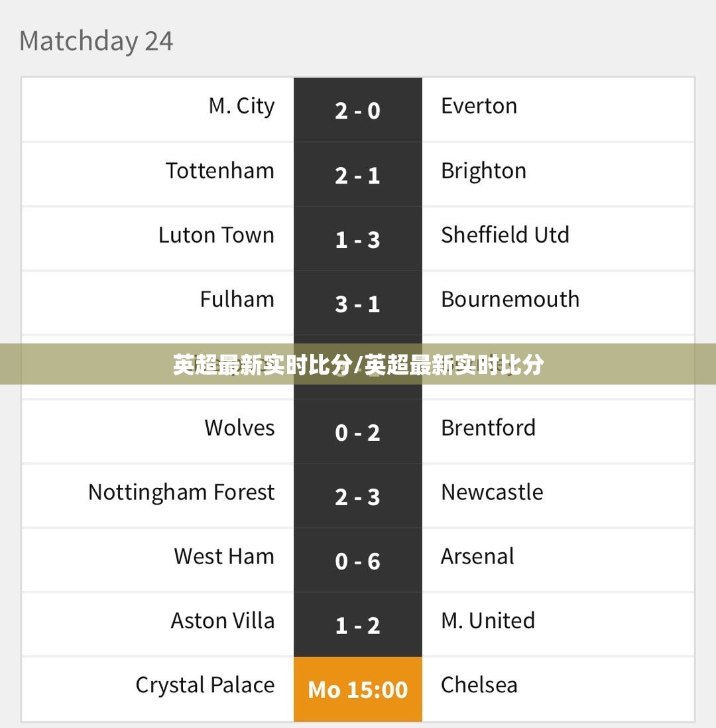Click Aston Villa team name
The height and width of the screenshot is (728, 716).
(223, 621)
